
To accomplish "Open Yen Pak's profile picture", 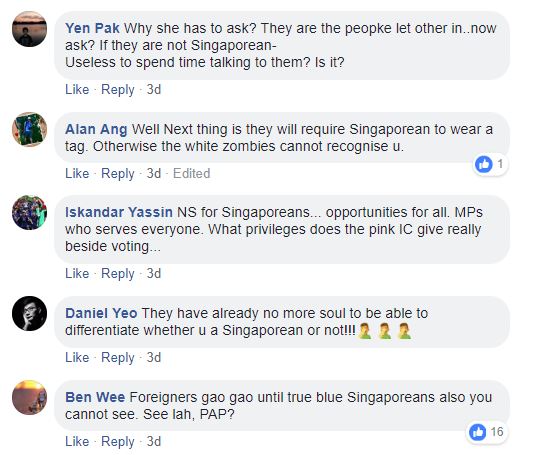I will (29, 29).
